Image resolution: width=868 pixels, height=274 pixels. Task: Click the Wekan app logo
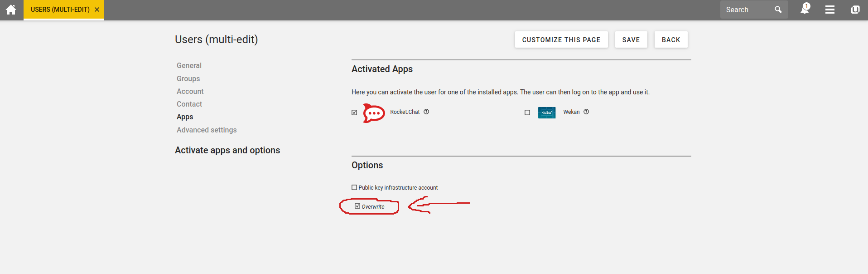(546, 113)
